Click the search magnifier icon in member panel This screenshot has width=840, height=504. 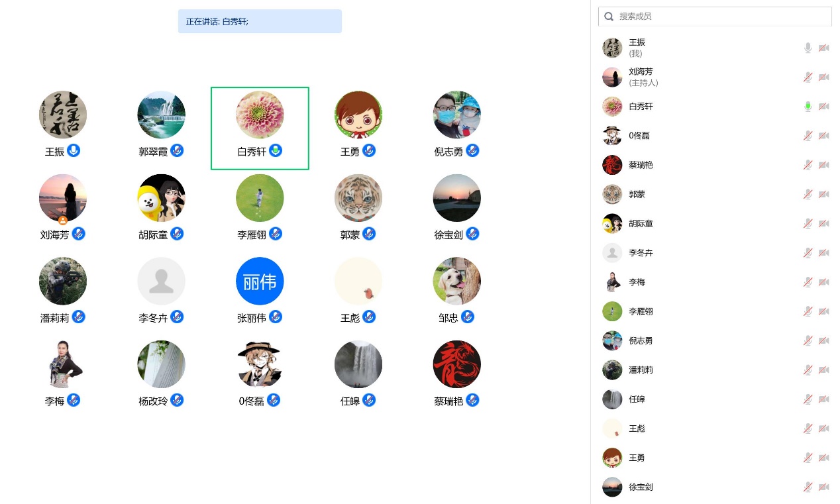coord(609,17)
